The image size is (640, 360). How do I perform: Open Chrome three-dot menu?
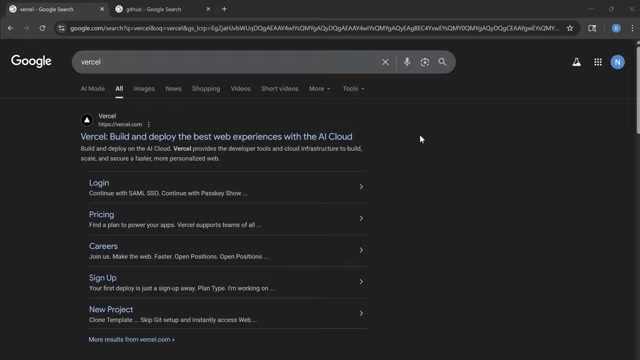click(x=632, y=28)
